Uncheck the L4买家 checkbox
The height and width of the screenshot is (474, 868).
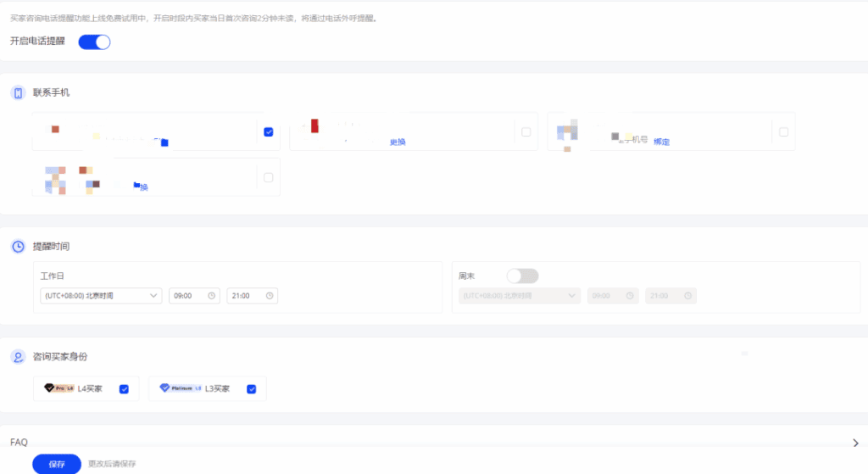tap(124, 389)
